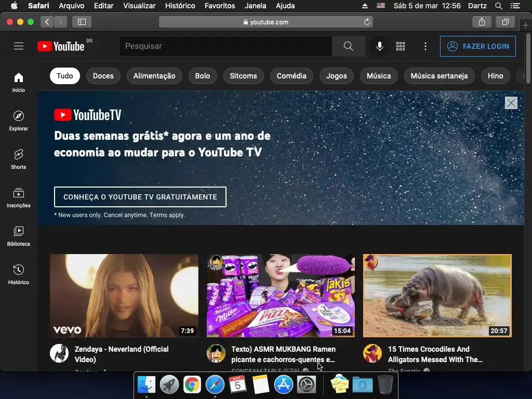Open the Histórico menu in menu bar
Screen dimensions: 532x399
(180, 6)
